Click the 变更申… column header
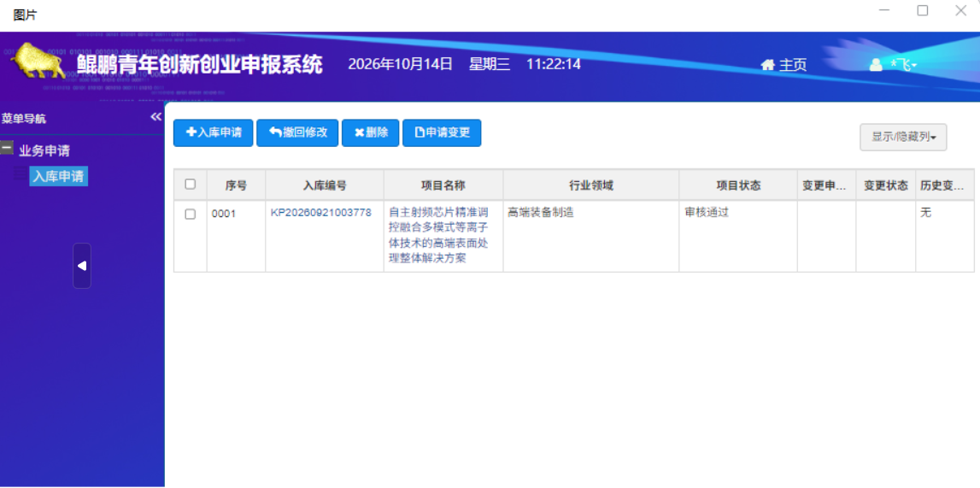This screenshot has width=980, height=488. click(x=827, y=185)
